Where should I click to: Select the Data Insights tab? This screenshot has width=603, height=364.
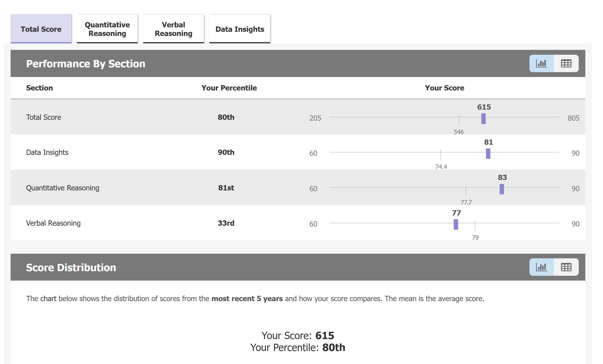point(240,29)
